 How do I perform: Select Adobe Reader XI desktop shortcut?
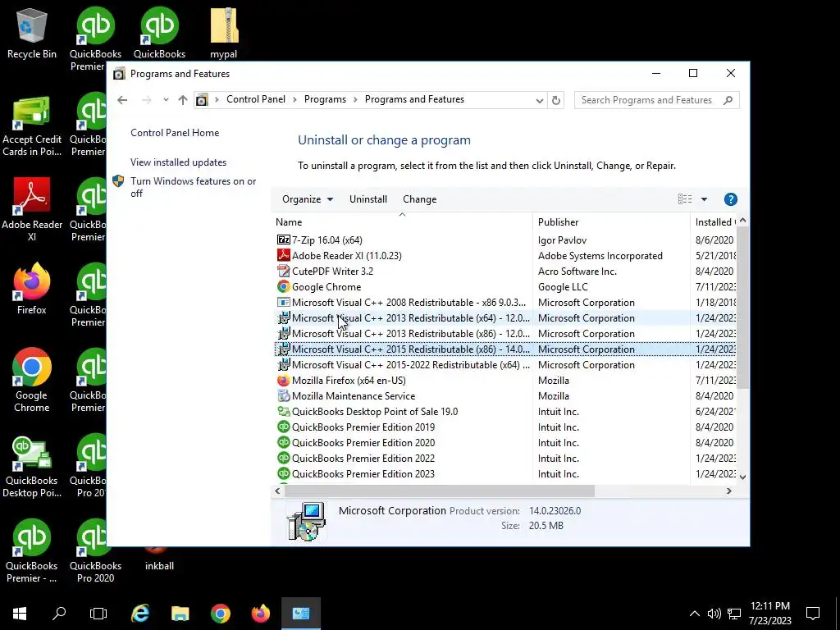point(32,209)
